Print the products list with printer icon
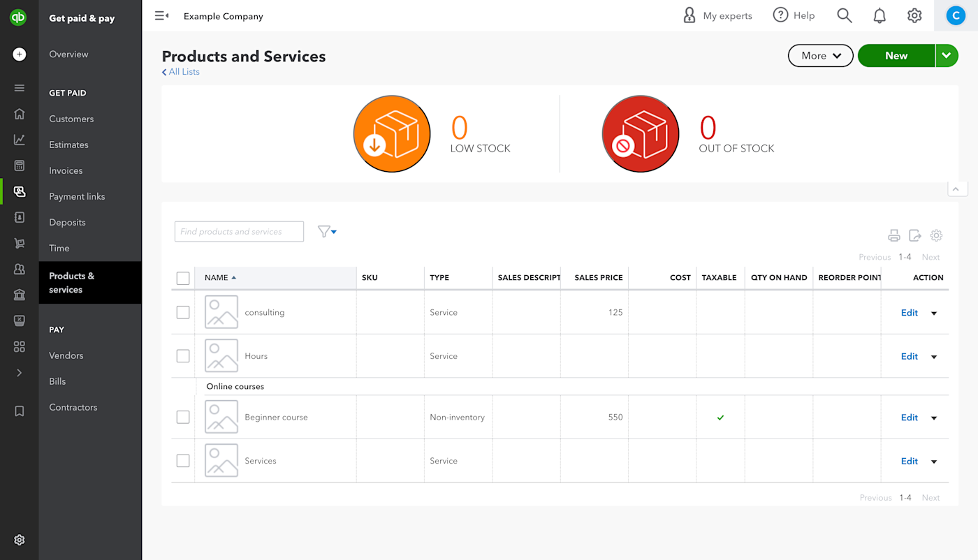 click(894, 235)
